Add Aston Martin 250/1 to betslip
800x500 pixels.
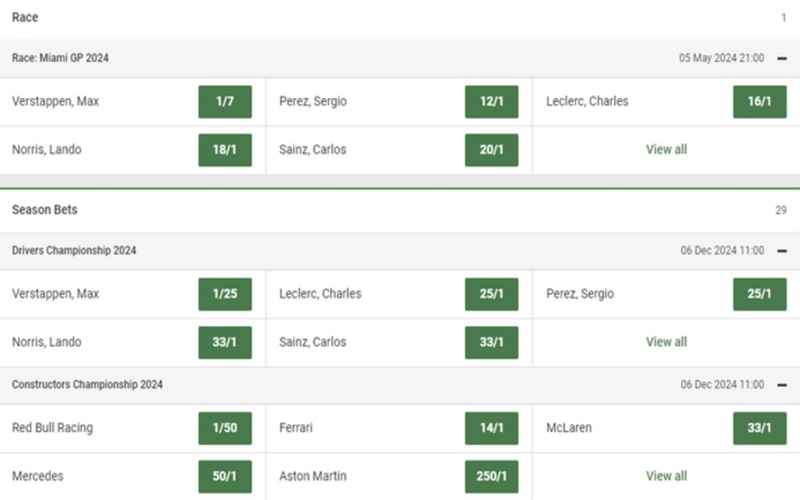[491, 476]
